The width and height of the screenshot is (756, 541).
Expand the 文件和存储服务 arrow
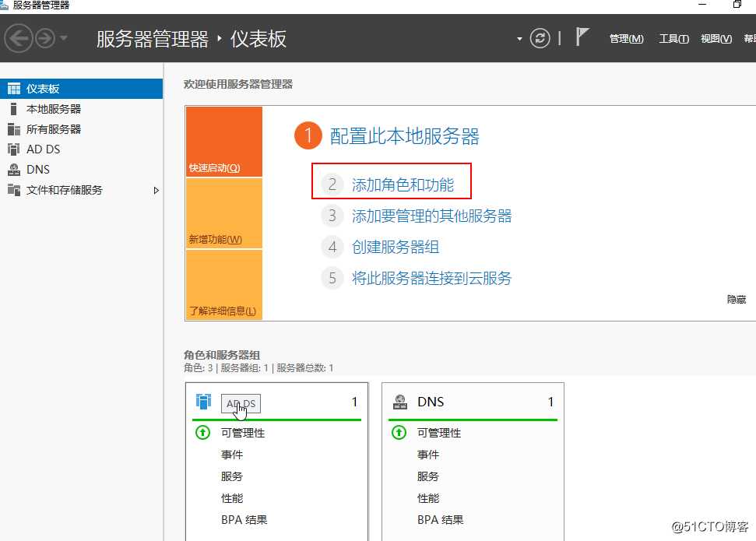(156, 191)
